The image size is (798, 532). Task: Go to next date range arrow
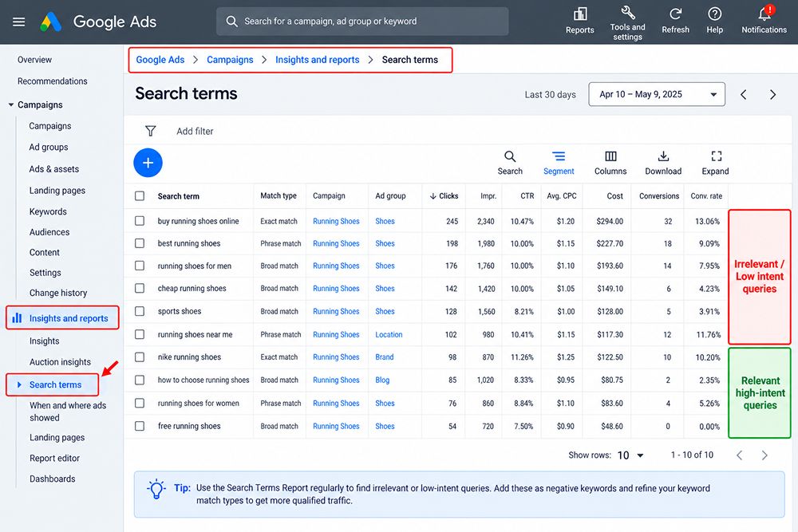[x=773, y=95]
